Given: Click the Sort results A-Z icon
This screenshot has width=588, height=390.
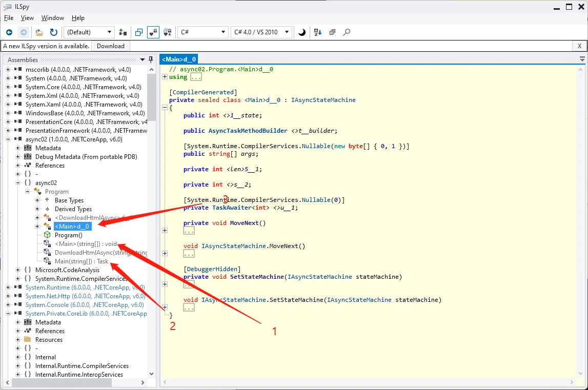Looking at the screenshot, I should click(x=318, y=32).
